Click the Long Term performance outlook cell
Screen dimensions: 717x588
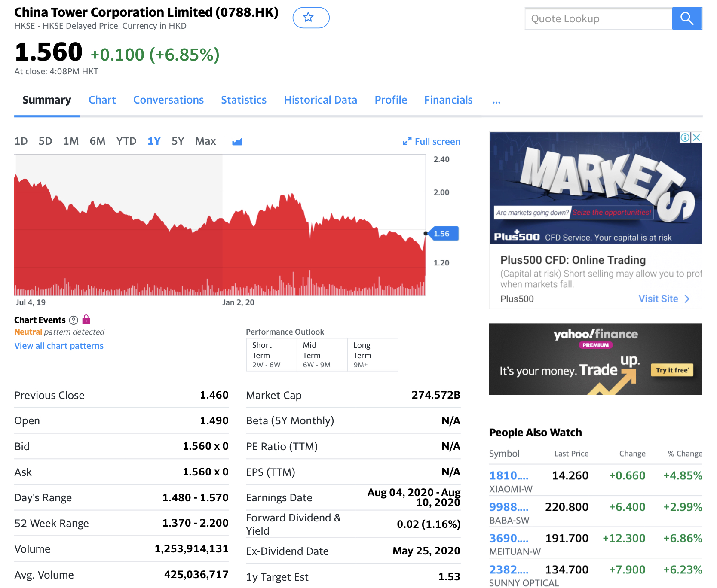coord(373,355)
